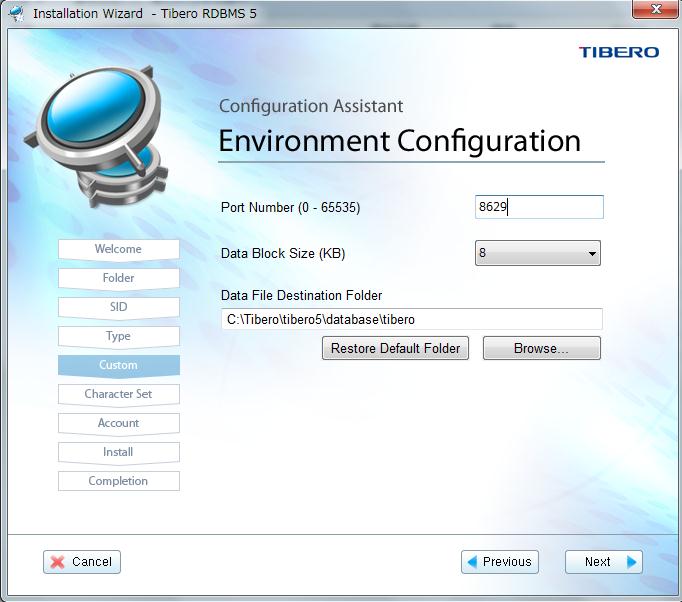
Task: Click the Data Block Size (KB) label
Action: (283, 253)
